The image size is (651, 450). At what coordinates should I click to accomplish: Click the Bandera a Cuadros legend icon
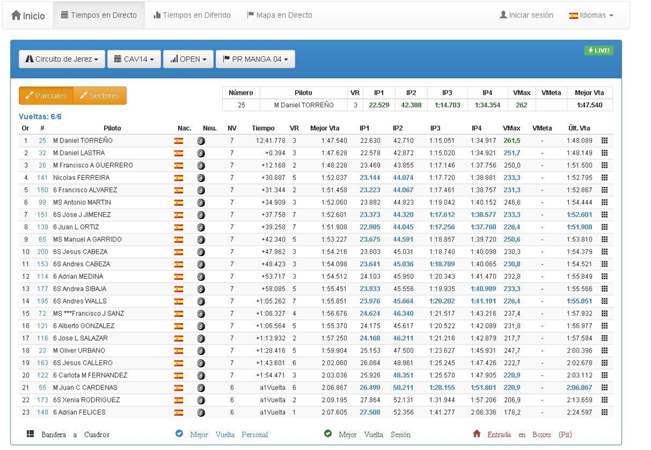(30, 434)
